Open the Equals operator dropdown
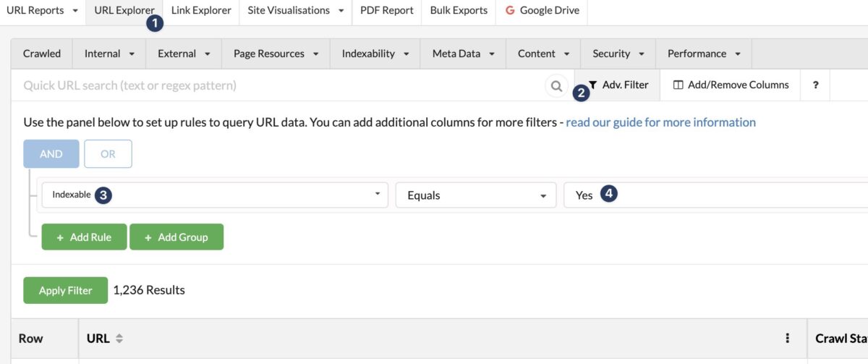 (x=475, y=195)
